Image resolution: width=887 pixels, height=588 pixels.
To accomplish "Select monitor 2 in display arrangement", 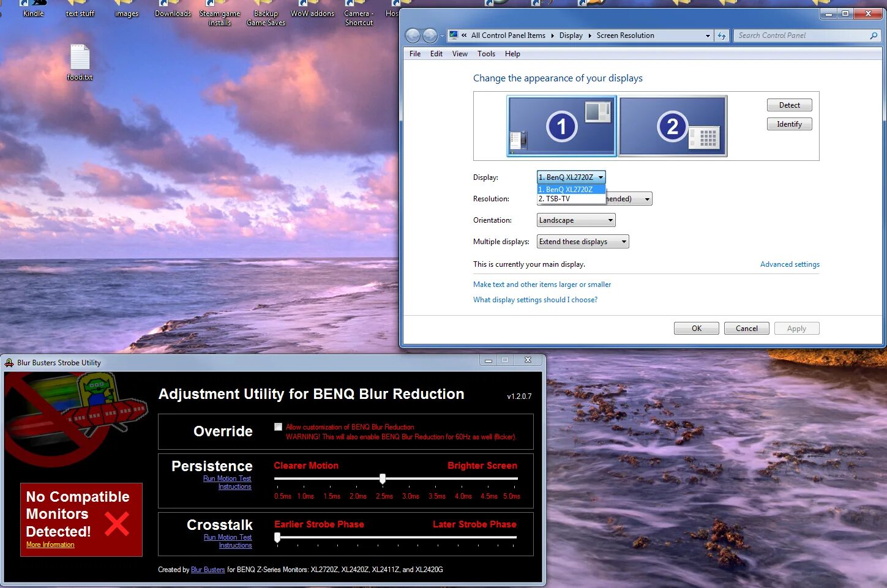I will (x=673, y=126).
